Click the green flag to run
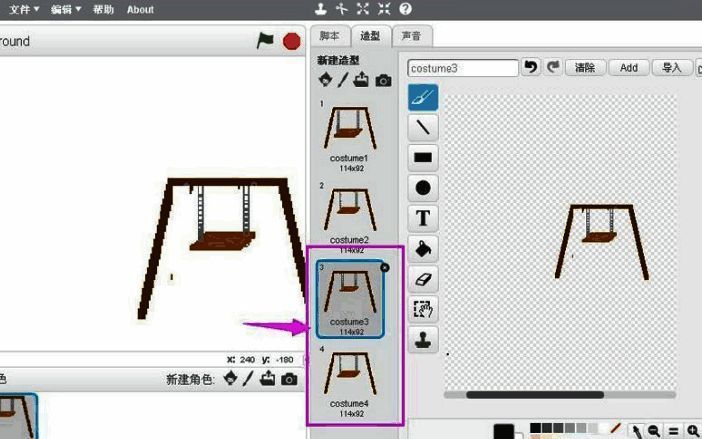The width and height of the screenshot is (702, 439). pyautogui.click(x=265, y=41)
